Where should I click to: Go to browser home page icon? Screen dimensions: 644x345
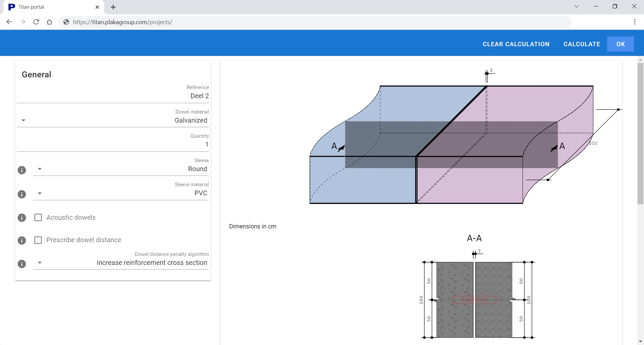click(x=50, y=22)
